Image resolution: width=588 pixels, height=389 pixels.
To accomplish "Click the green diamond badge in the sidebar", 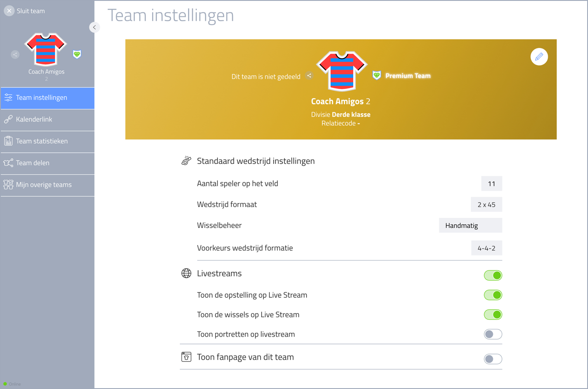I will 77,54.
